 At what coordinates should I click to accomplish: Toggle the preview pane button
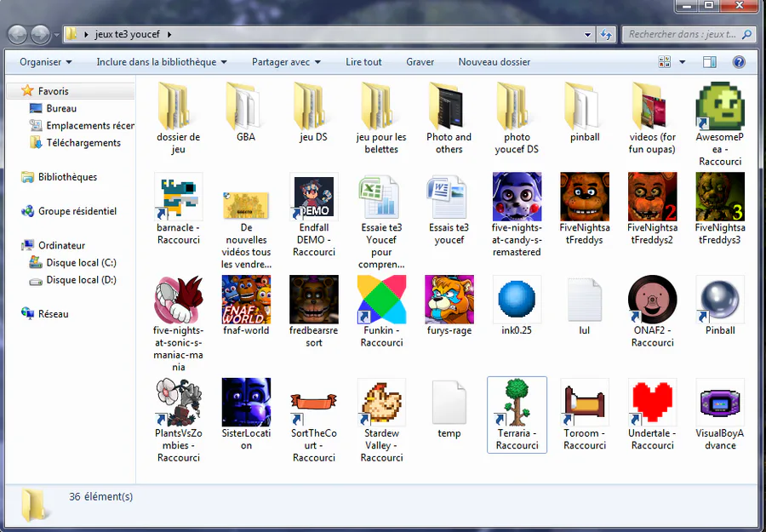click(709, 62)
